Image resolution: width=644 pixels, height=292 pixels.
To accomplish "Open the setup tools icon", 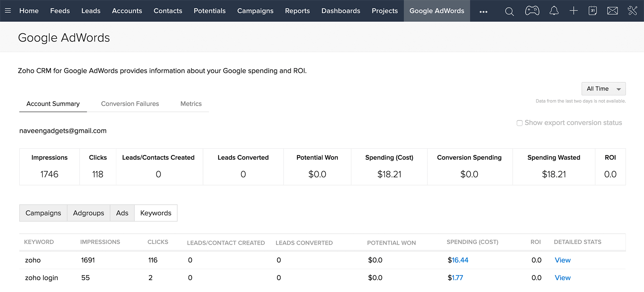I will click(x=632, y=11).
